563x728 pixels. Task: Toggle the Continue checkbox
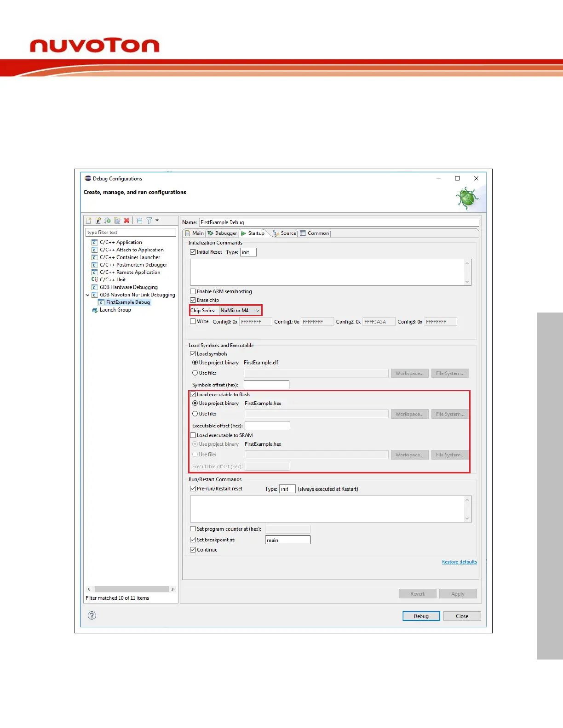[193, 550]
